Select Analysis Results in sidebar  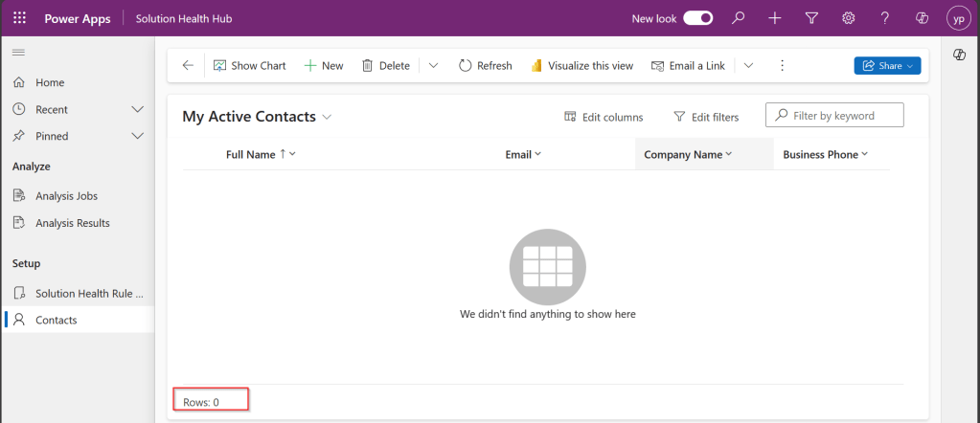click(72, 223)
